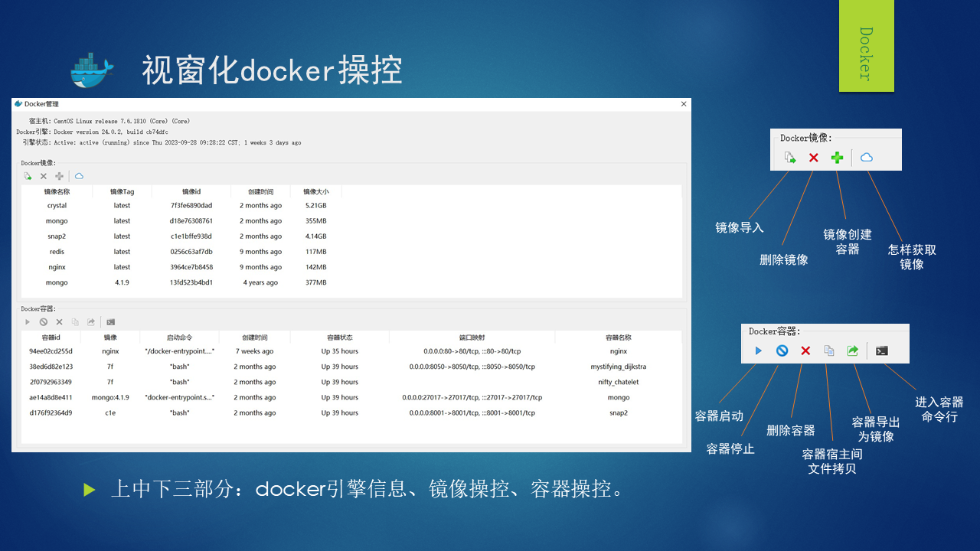Screen dimensions: 980x551
Task: Click image import icon in Docker管理 window toolbar
Action: [28, 176]
